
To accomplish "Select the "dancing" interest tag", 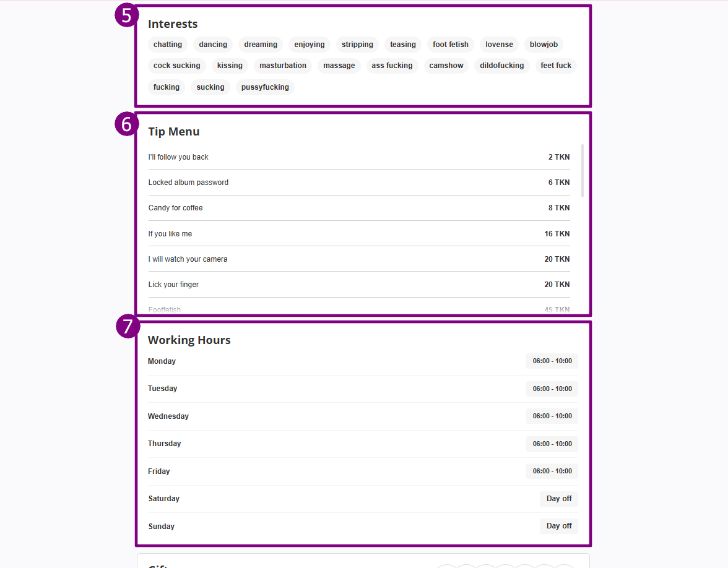I will pyautogui.click(x=213, y=45).
